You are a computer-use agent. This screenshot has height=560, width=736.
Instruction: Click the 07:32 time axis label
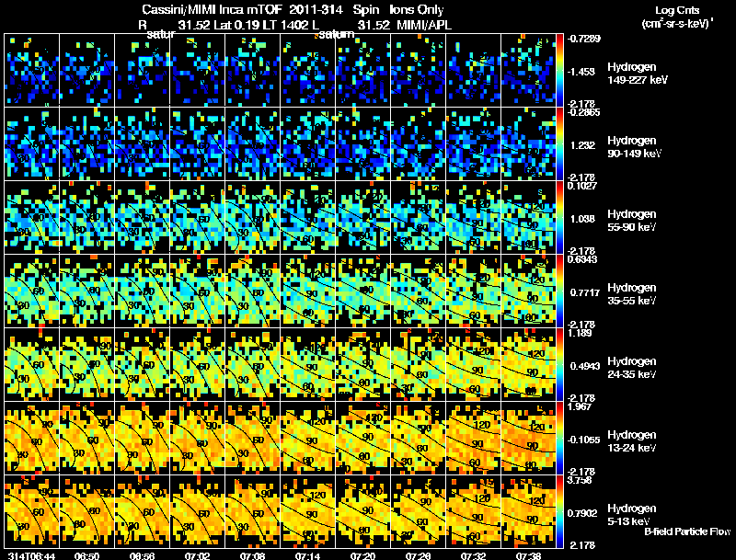pyautogui.click(x=474, y=556)
